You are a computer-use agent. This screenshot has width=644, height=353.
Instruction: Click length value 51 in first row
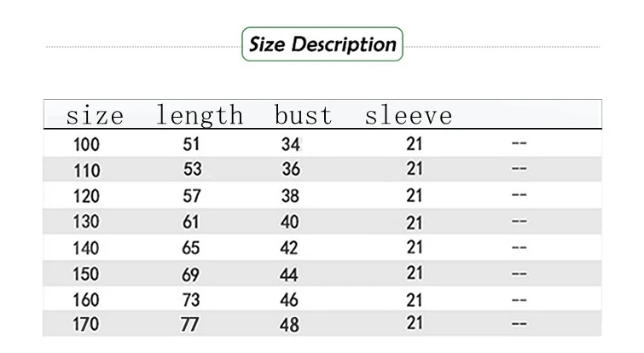[x=192, y=144]
